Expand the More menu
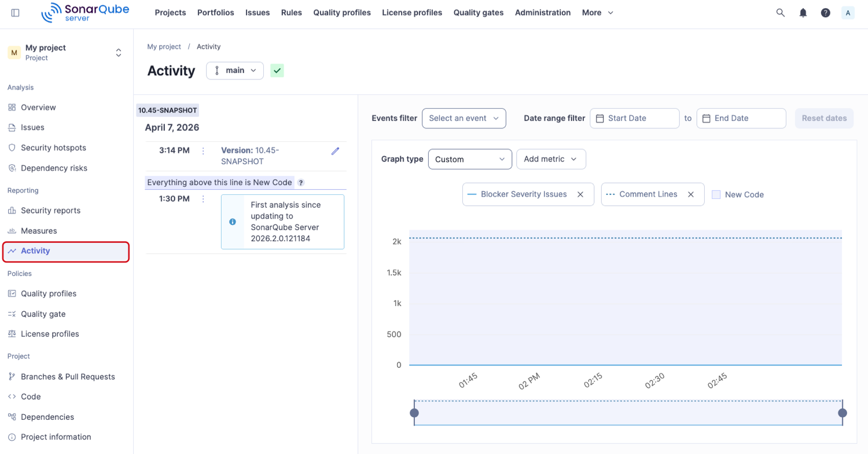Viewport: 868px width, 454px height. 598,13
